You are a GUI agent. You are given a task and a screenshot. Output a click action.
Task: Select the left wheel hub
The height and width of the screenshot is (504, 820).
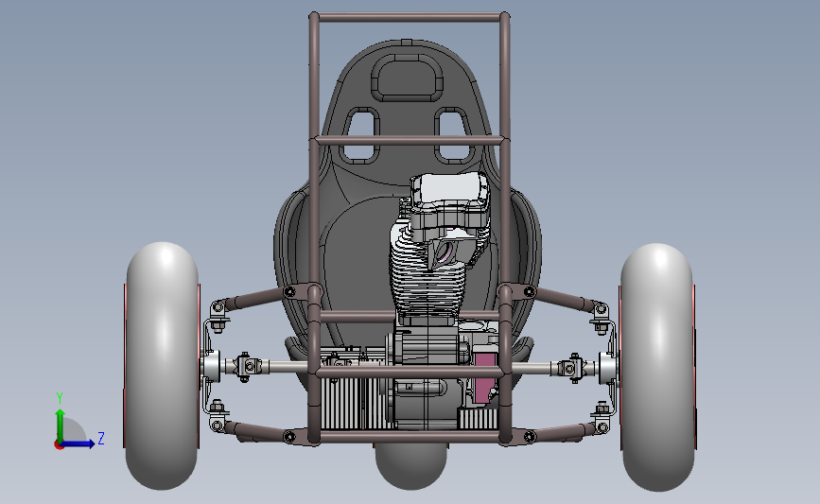point(210,368)
